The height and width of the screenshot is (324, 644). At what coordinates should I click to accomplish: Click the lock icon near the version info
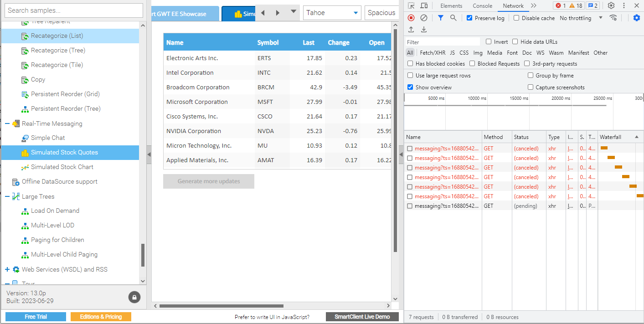(x=134, y=297)
